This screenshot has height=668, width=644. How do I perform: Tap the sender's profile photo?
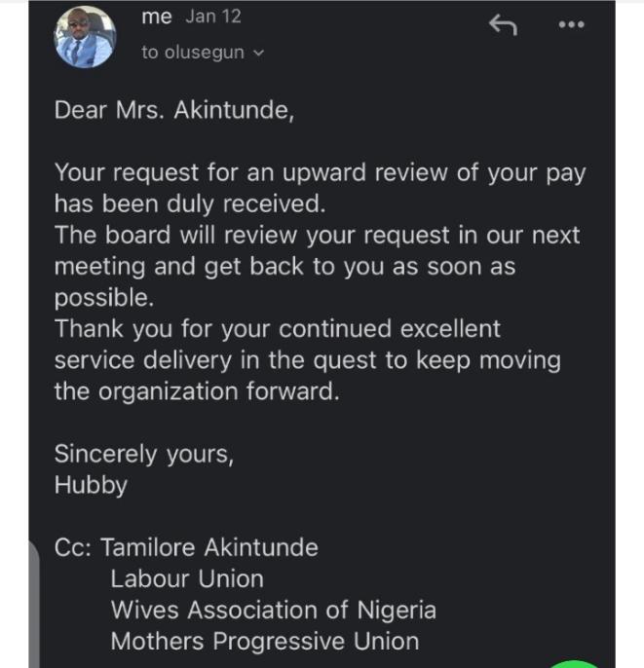[85, 36]
